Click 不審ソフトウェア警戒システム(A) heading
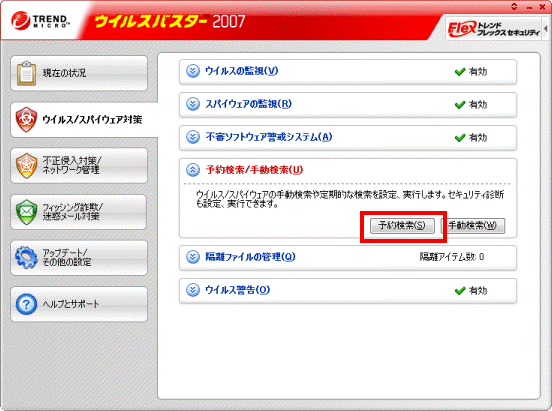This screenshot has width=552, height=411. pos(269,137)
